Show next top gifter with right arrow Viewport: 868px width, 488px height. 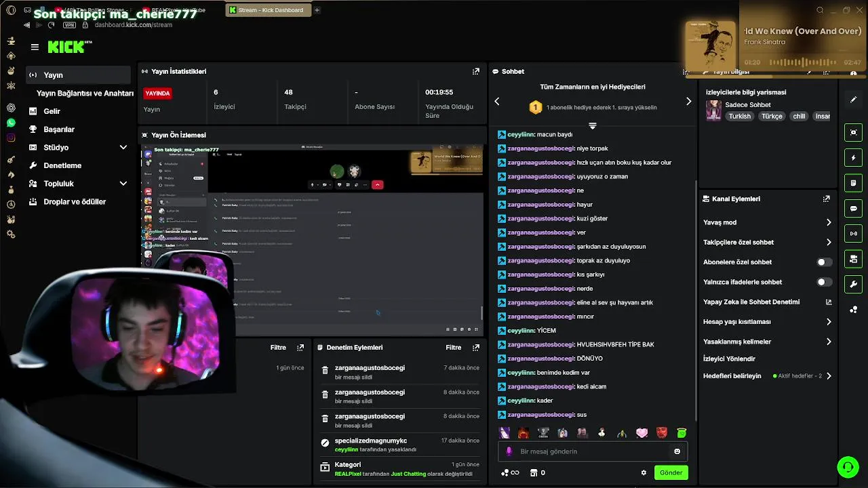click(x=688, y=101)
